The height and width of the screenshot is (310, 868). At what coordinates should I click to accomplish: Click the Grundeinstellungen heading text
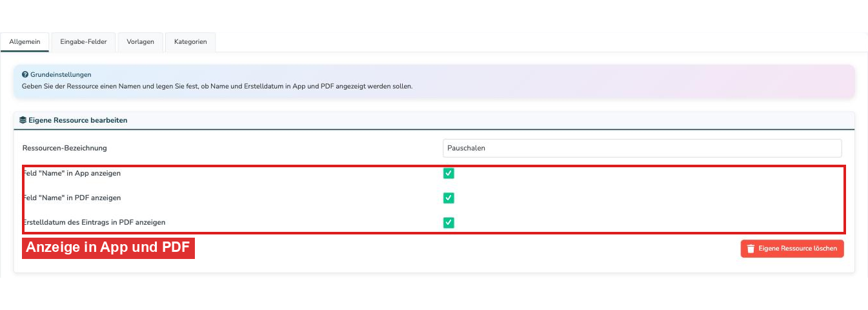click(61, 74)
